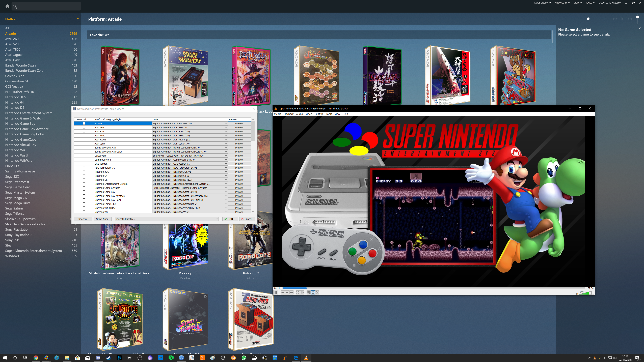Image resolution: width=644 pixels, height=362 pixels.
Task: Open qBittorrent from the taskbar
Action: pos(181,358)
